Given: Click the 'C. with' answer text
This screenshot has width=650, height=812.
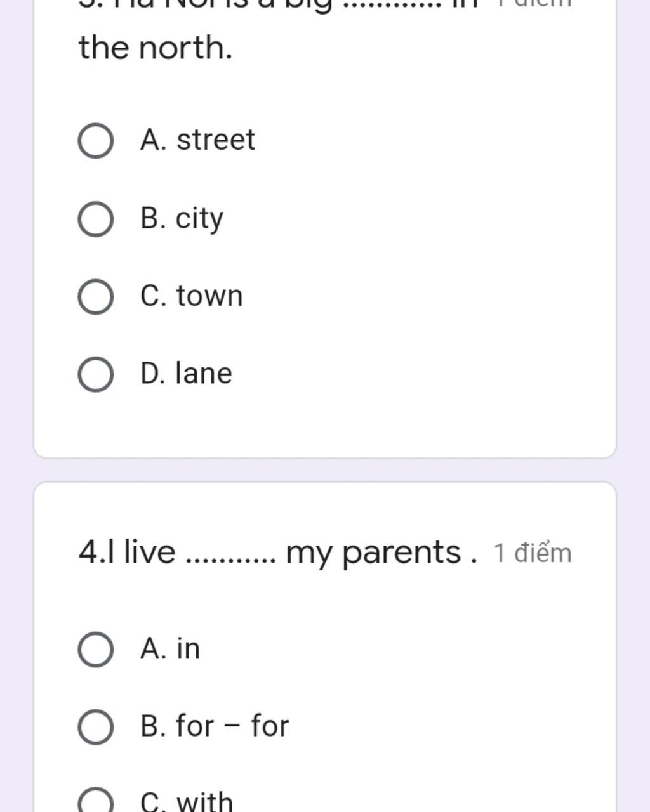Looking at the screenshot, I should point(187,802).
